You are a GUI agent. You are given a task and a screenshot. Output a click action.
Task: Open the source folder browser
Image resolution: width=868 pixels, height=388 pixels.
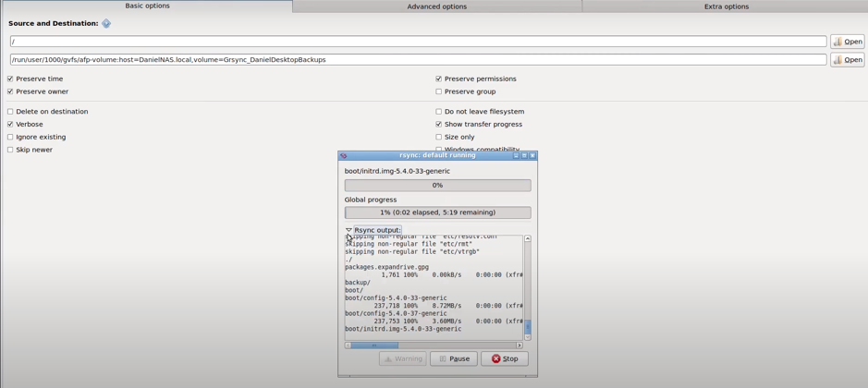[847, 42]
